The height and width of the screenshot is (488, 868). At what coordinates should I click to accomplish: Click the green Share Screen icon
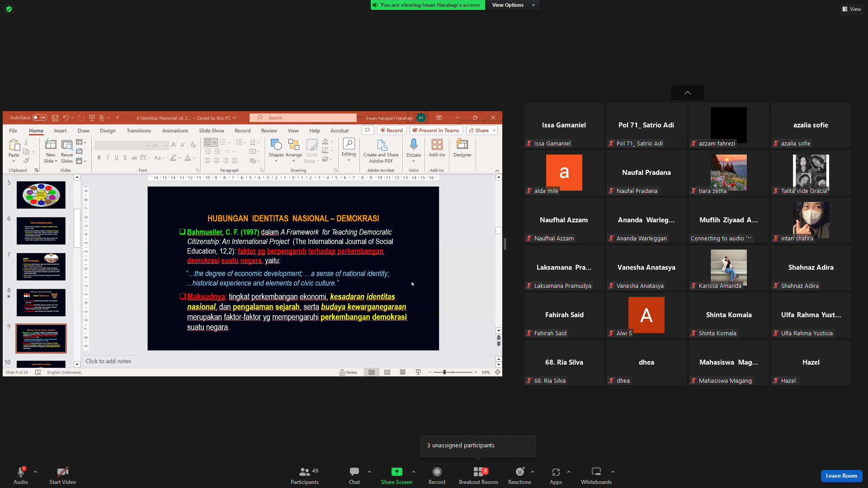point(396,472)
